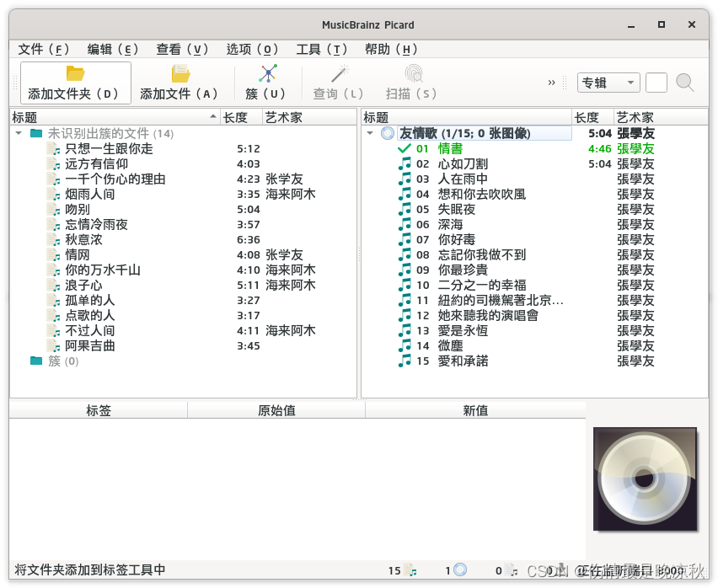
Task: Click the note icon of track 07 你好毒
Action: pyautogui.click(x=405, y=239)
